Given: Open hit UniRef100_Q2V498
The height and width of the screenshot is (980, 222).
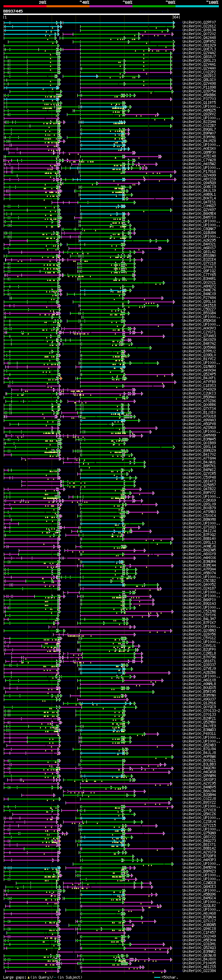Looking at the screenshot, I should [x=199, y=84].
